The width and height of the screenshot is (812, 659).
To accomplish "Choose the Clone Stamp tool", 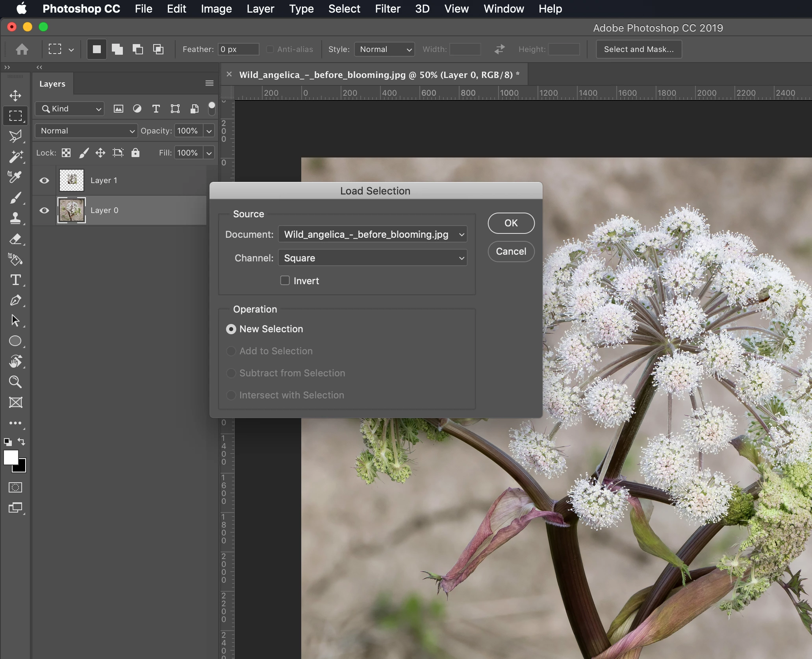I will [15, 218].
